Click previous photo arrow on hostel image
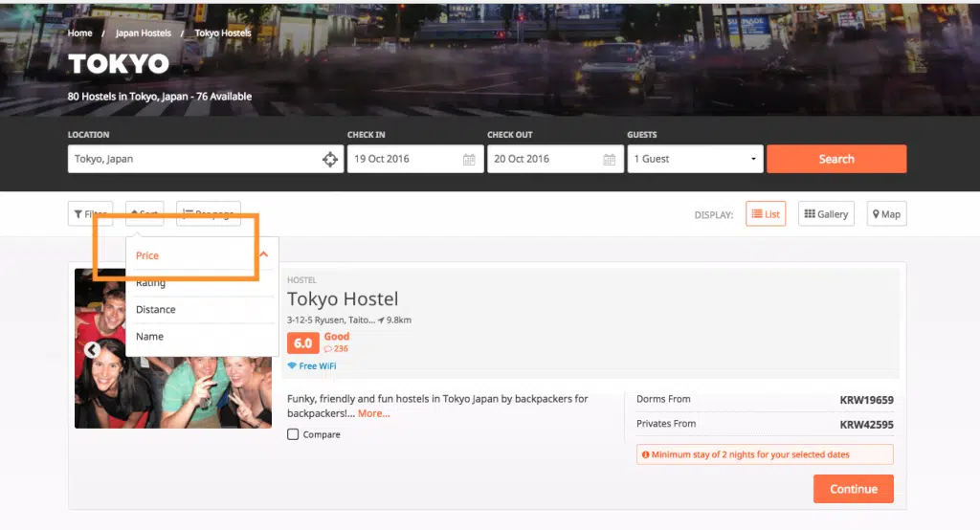 pos(92,350)
